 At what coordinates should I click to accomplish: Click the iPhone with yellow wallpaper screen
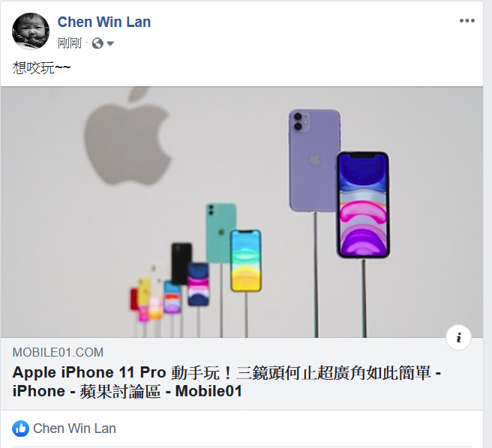(x=246, y=261)
